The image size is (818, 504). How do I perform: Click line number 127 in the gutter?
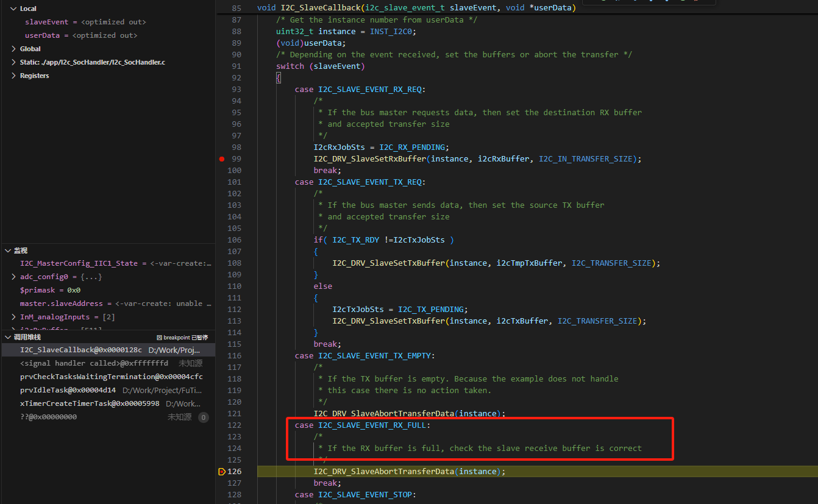(x=235, y=483)
